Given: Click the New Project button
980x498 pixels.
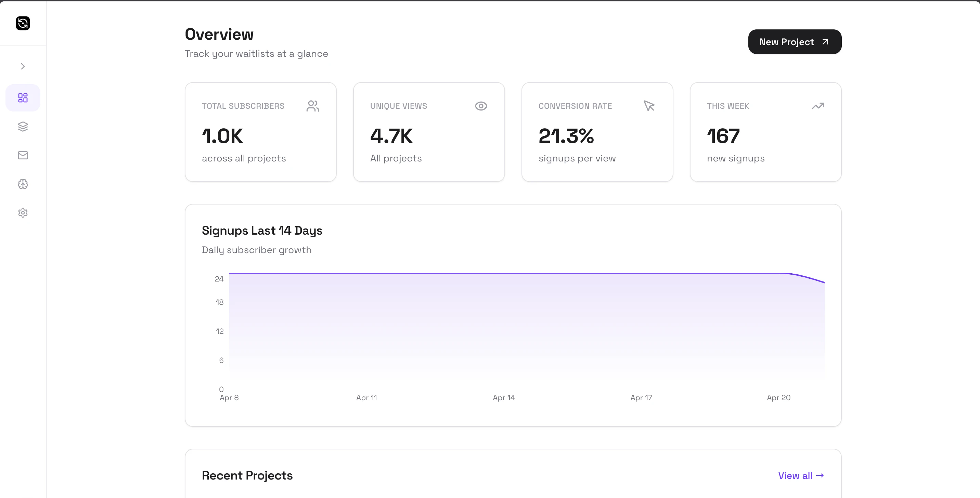Looking at the screenshot, I should point(794,42).
